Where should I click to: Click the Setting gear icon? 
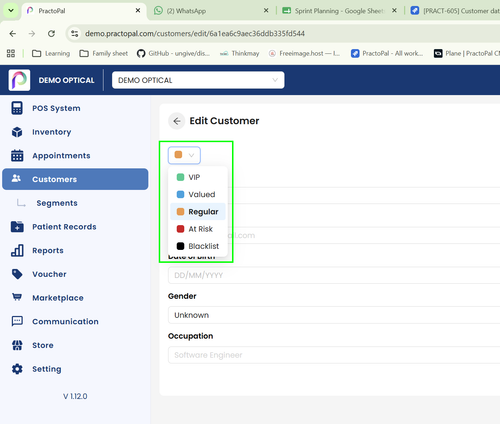[17, 369]
